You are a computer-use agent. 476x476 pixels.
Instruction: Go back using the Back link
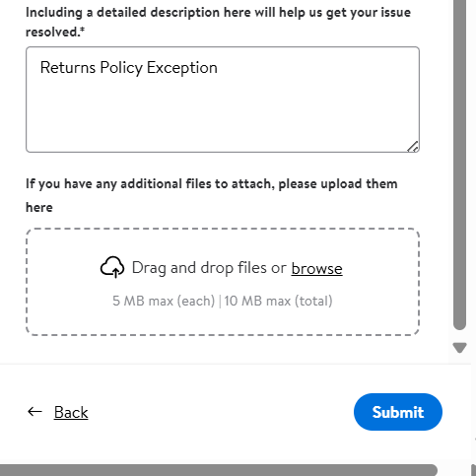(71, 412)
